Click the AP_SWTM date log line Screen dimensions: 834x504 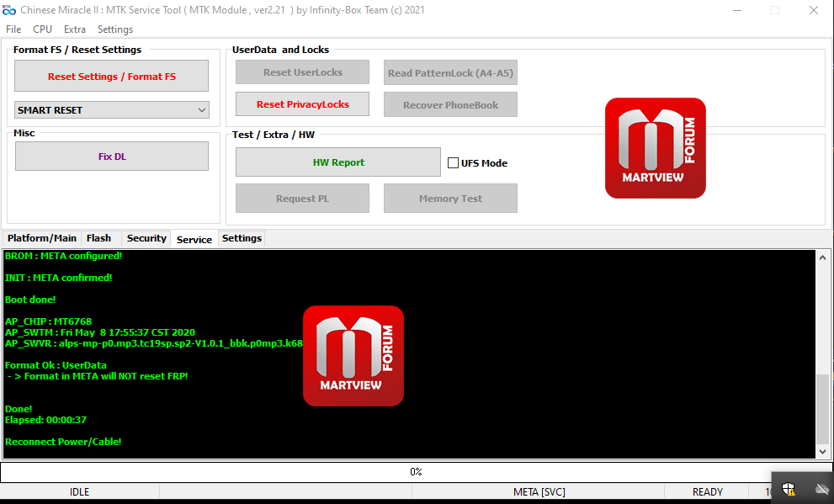coord(100,332)
